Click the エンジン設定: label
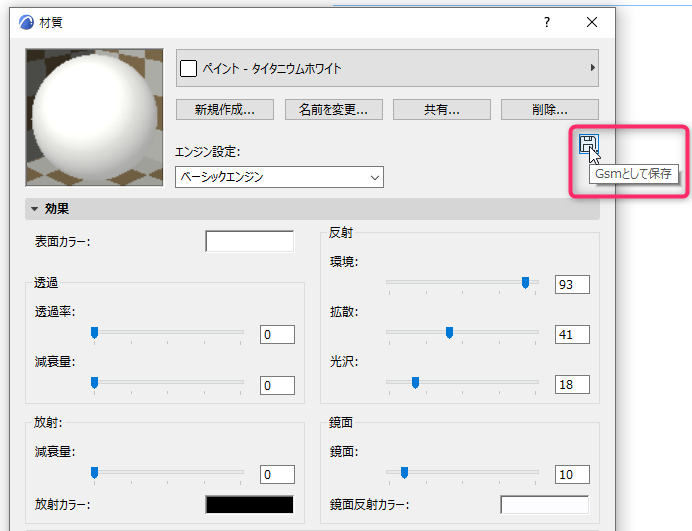The image size is (692, 531). point(207,152)
